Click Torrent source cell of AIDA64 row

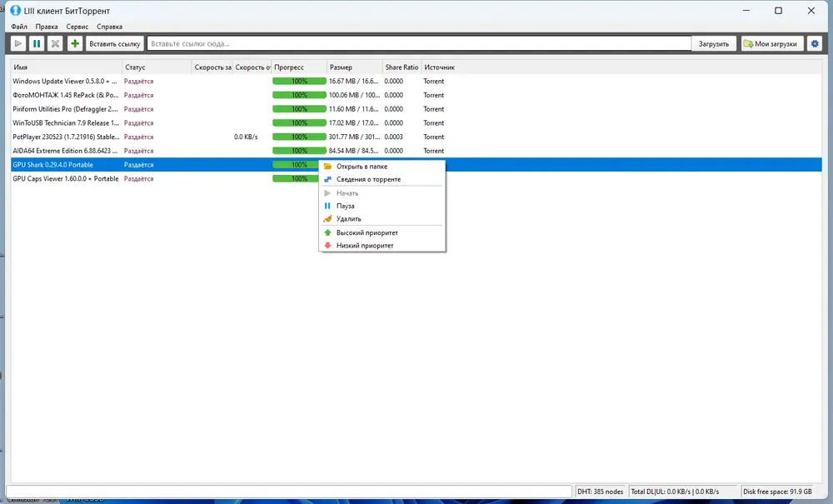point(433,151)
